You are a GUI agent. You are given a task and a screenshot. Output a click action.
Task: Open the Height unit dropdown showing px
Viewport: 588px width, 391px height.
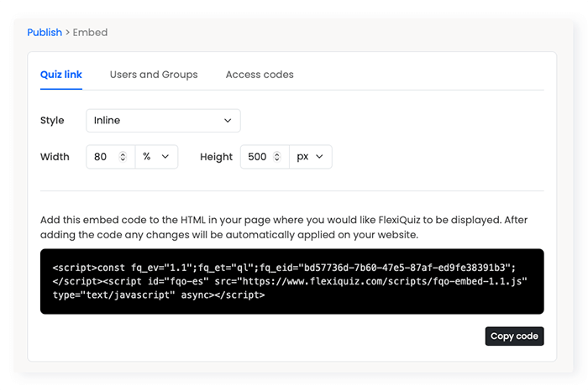[311, 157]
